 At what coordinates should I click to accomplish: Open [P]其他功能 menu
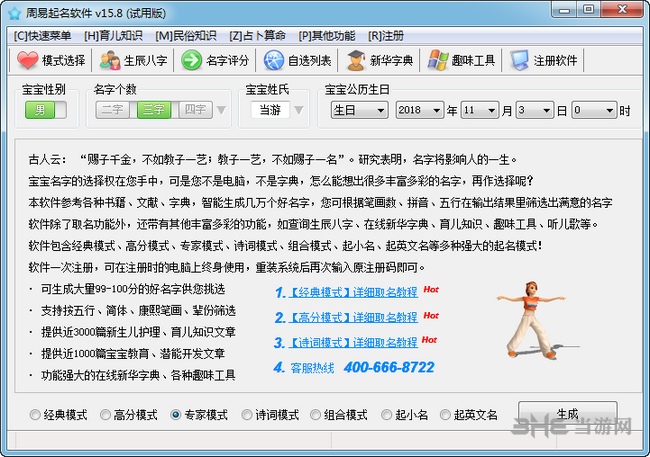pos(327,36)
